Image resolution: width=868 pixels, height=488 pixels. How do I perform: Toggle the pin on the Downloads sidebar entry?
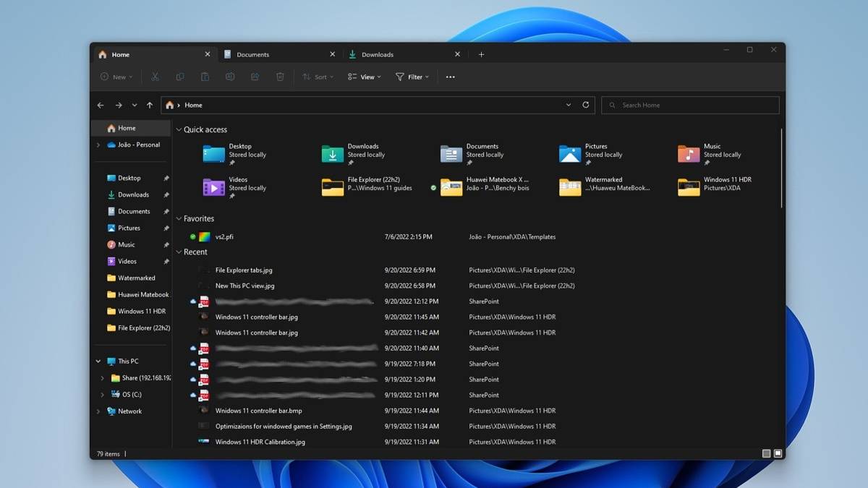(166, 194)
